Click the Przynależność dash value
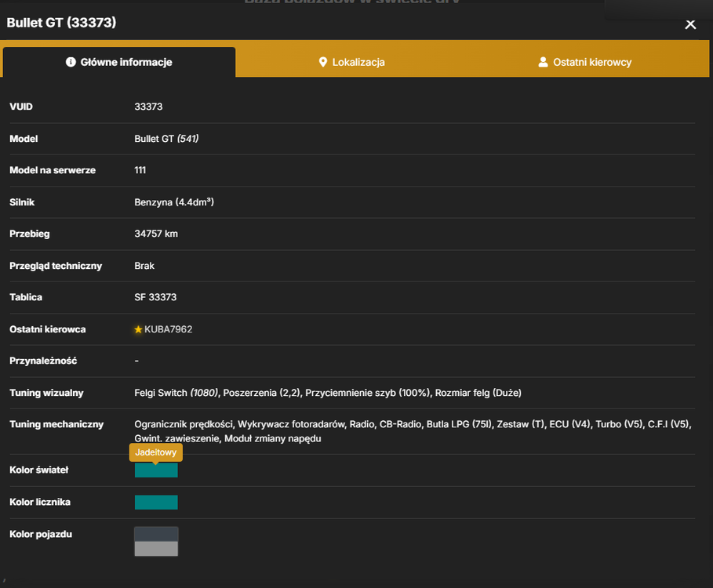 [x=136, y=361]
